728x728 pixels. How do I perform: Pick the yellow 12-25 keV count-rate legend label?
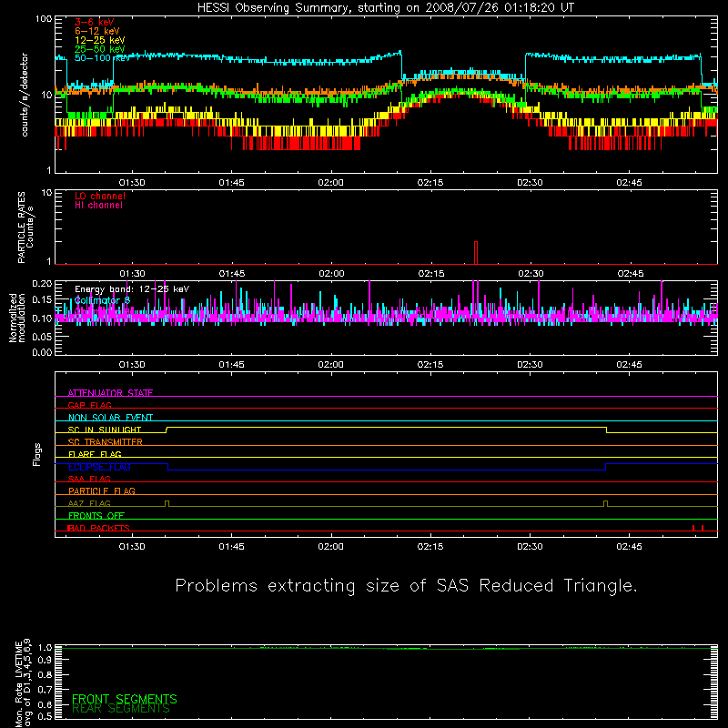(100, 40)
